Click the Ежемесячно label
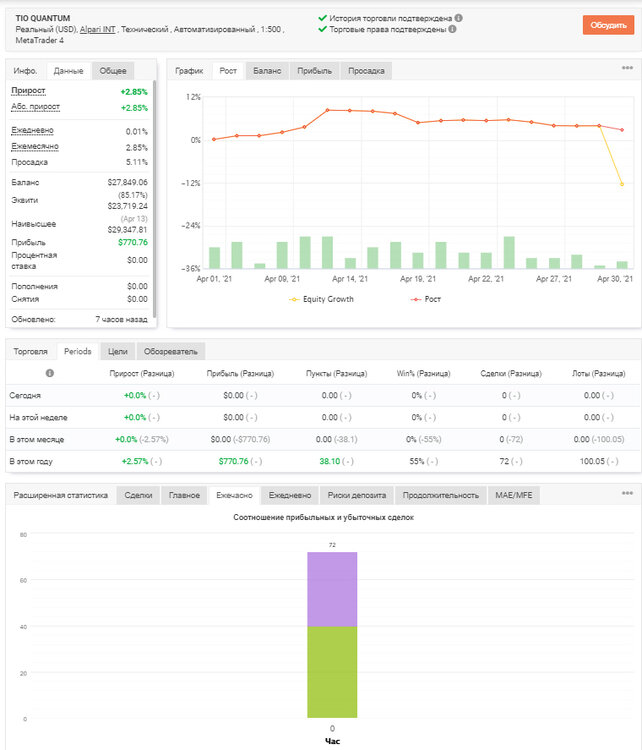The height and width of the screenshot is (750, 642). 35,146
